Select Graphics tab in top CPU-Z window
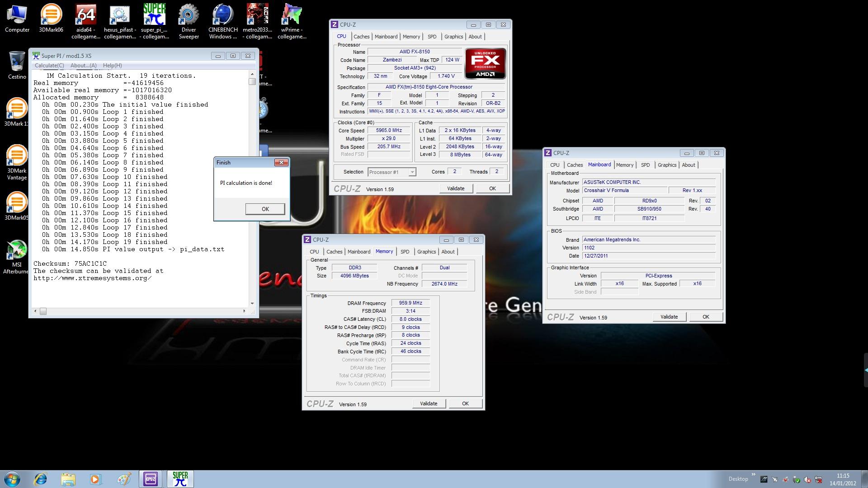Image resolution: width=868 pixels, height=488 pixels. coord(453,37)
